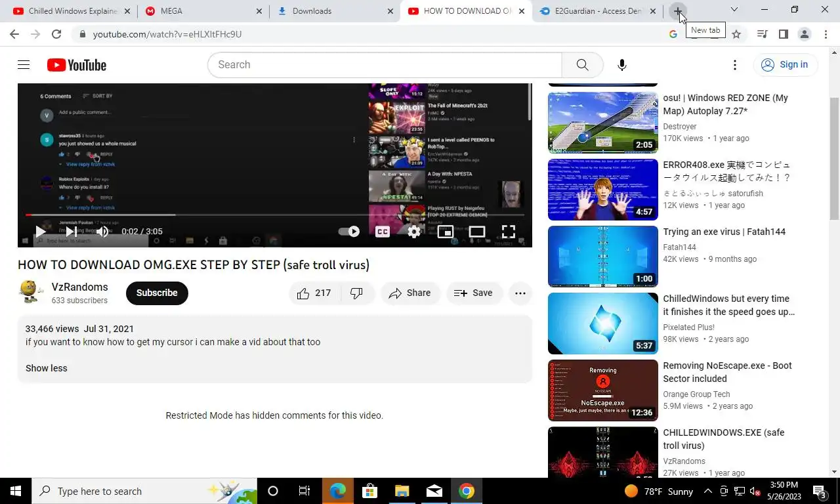840x504 pixels.
Task: Open the YouTube hamburger guide menu
Action: 24,64
